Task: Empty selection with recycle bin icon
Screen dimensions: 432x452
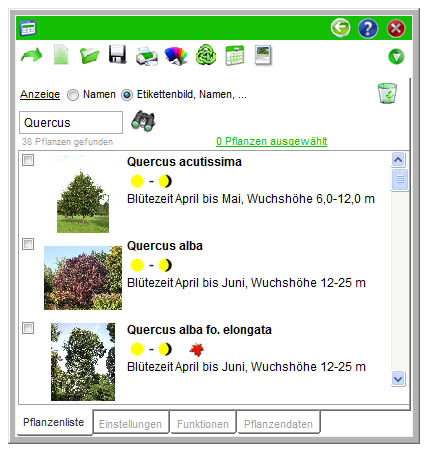Action: [387, 93]
